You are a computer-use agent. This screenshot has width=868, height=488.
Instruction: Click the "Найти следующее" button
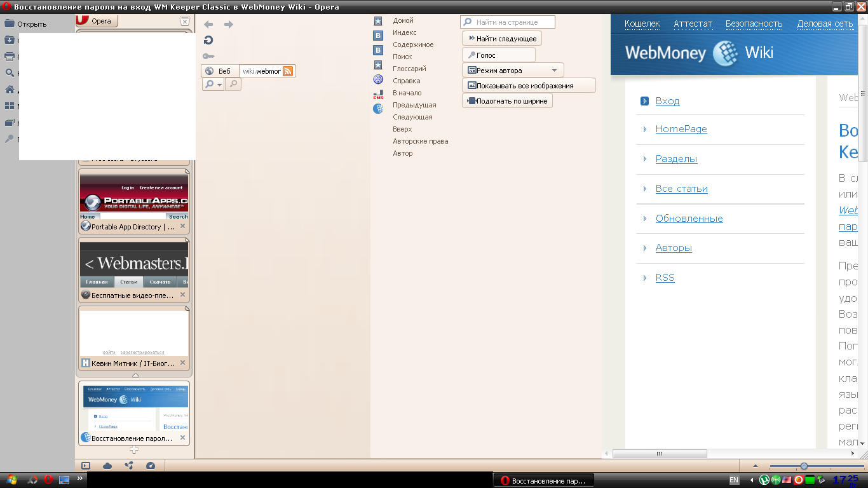click(x=502, y=39)
